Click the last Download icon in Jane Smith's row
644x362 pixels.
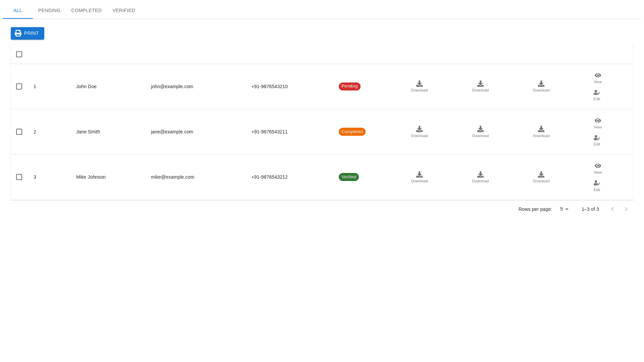pos(541,129)
